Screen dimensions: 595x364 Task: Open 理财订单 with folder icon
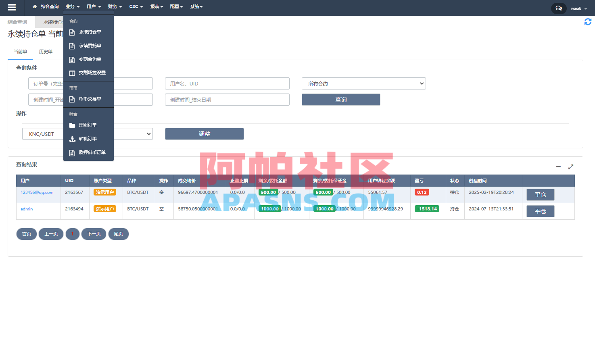pyautogui.click(x=88, y=125)
